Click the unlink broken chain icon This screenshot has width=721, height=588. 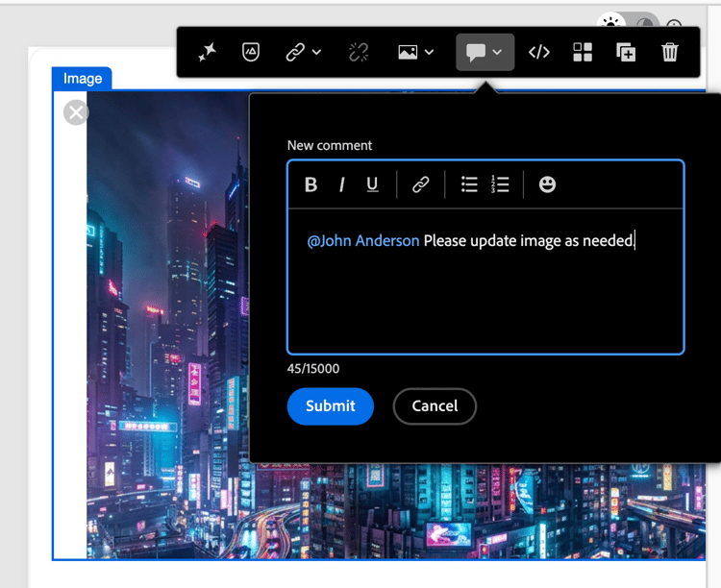click(359, 52)
